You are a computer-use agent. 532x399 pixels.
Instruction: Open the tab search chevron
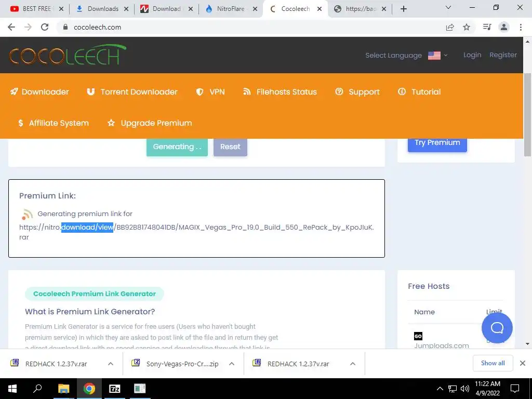tap(448, 7)
